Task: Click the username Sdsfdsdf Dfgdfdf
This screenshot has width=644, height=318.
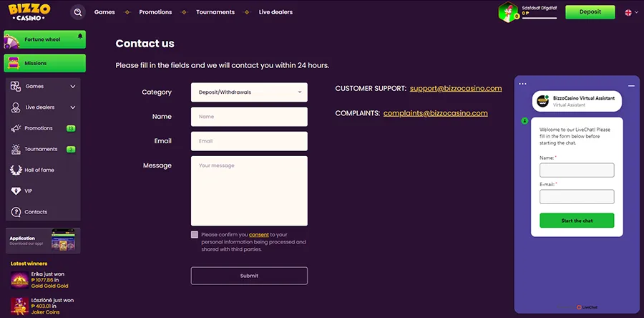Action: tap(540, 7)
